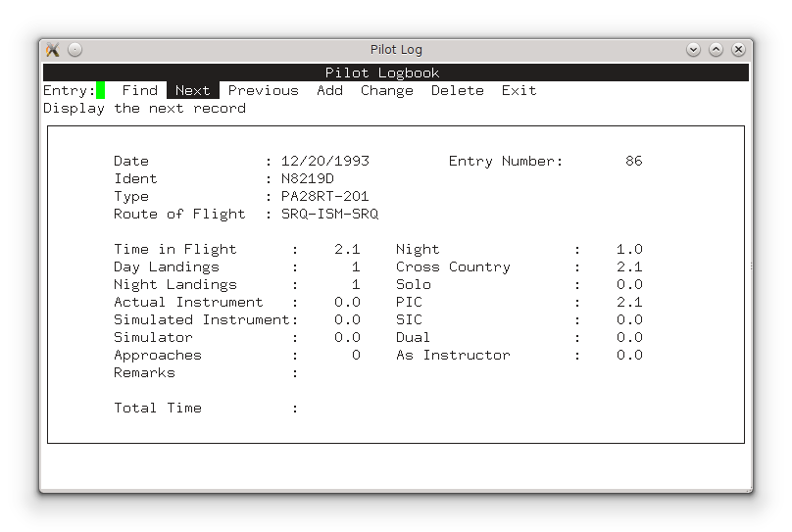Close the Pilot Log window

pyautogui.click(x=738, y=50)
